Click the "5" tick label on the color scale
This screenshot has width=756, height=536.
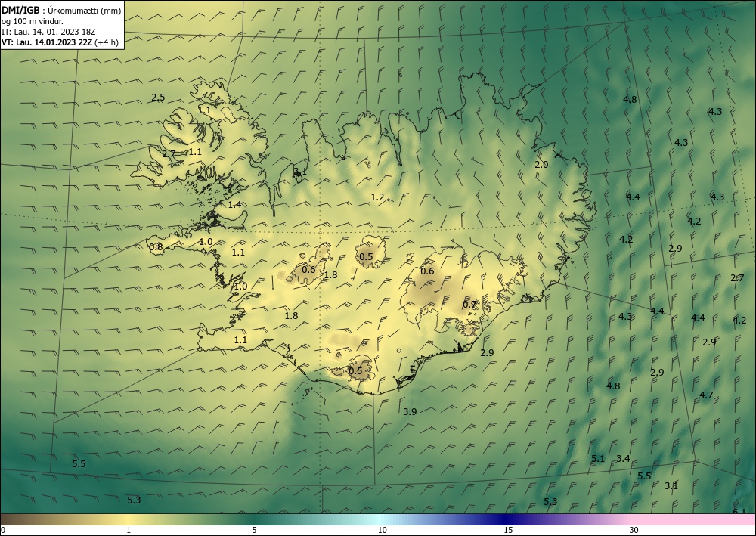[254, 530]
